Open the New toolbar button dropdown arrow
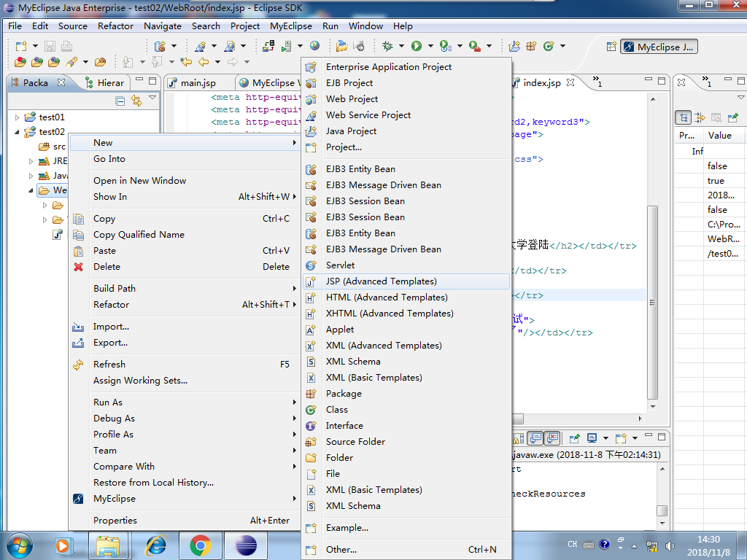This screenshot has height=560, width=747. [x=35, y=46]
